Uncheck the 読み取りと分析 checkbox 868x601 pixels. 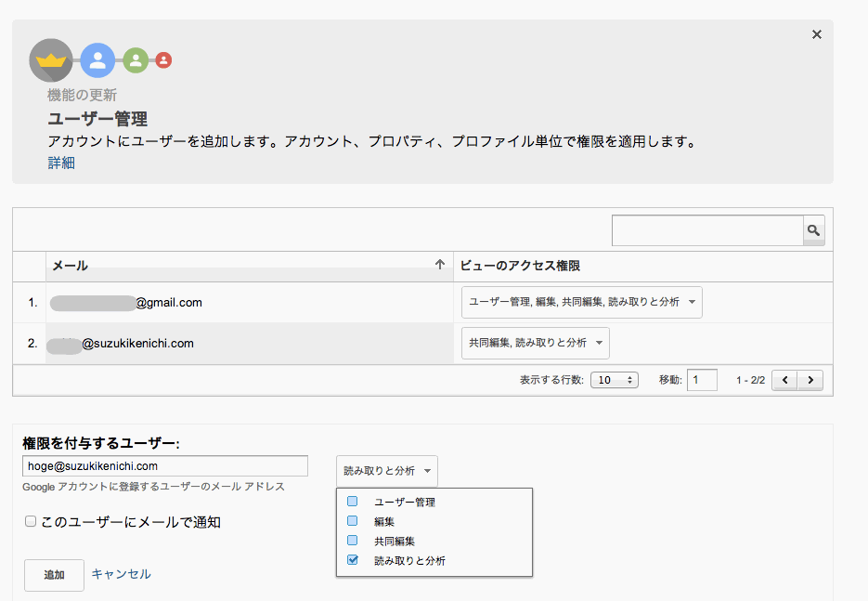[352, 560]
